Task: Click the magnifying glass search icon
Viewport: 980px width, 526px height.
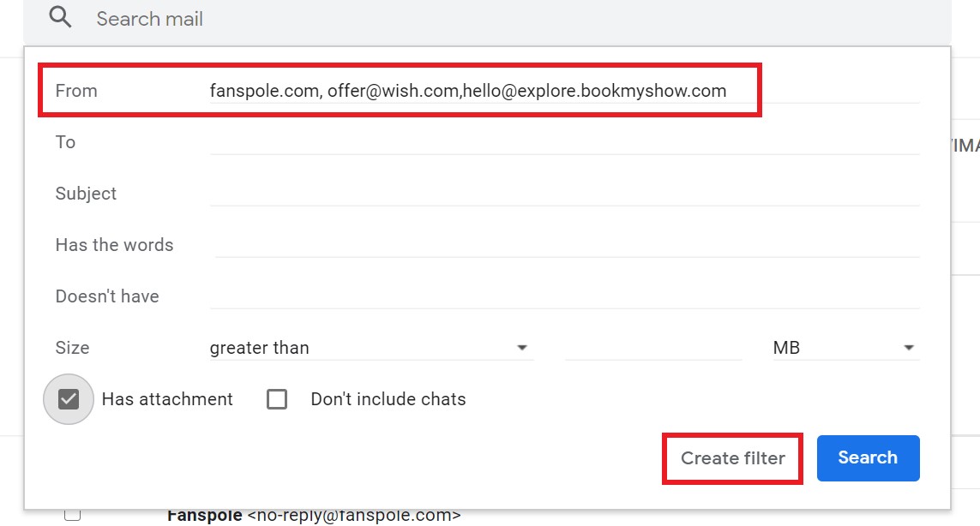Action: click(60, 18)
